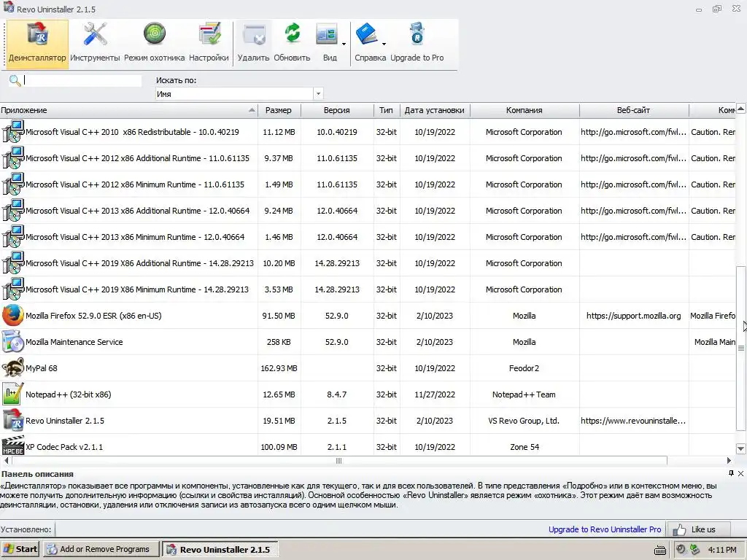This screenshot has width=747, height=560.
Task: Click the https://support.mozilla.org website cell
Action: coord(634,316)
